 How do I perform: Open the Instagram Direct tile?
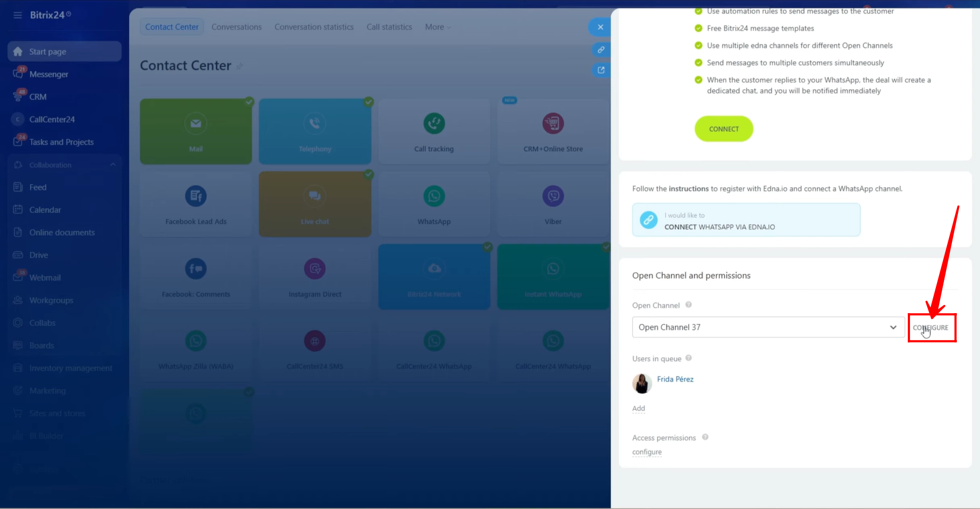point(315,277)
